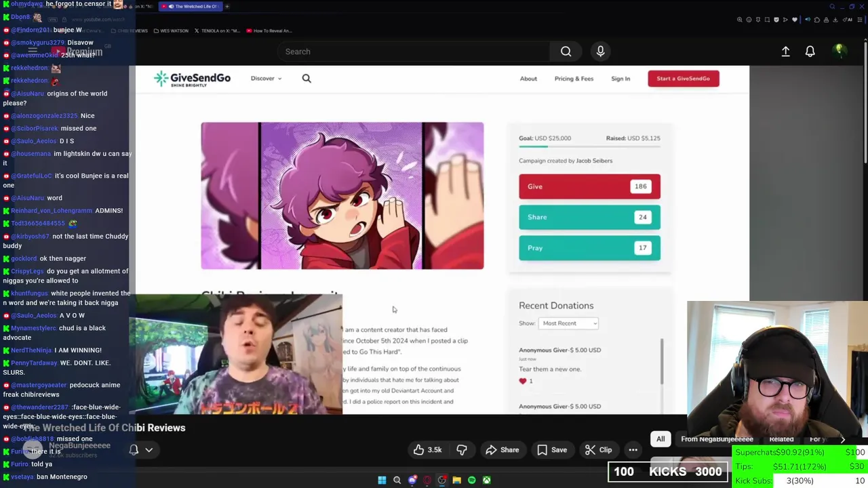
Task: Open the account avatar menu
Action: pos(839,51)
